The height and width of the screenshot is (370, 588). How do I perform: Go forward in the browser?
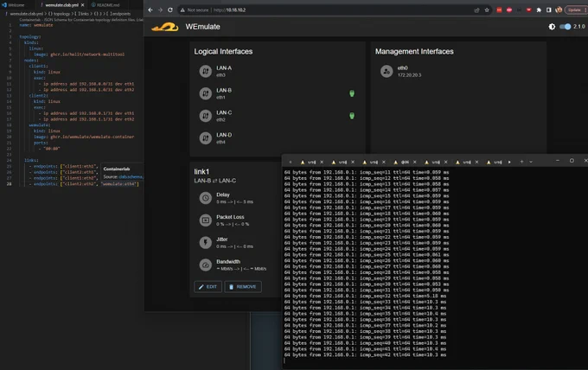pyautogui.click(x=160, y=10)
